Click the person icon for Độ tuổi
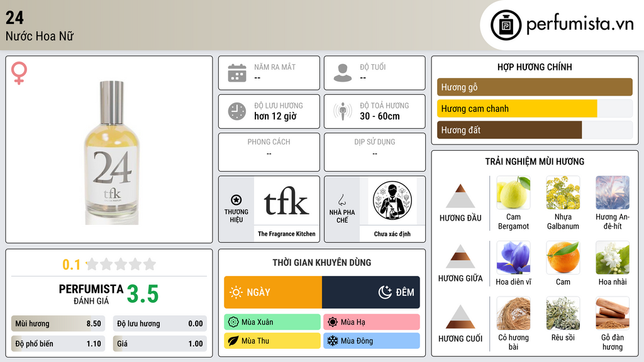Viewport: 644px width, 362px height. click(x=343, y=73)
